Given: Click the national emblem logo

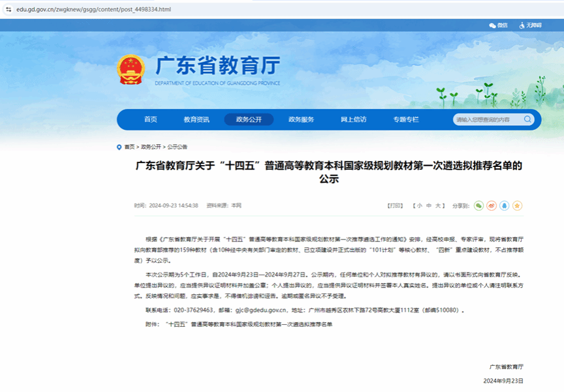Looking at the screenshot, I should point(131,69).
